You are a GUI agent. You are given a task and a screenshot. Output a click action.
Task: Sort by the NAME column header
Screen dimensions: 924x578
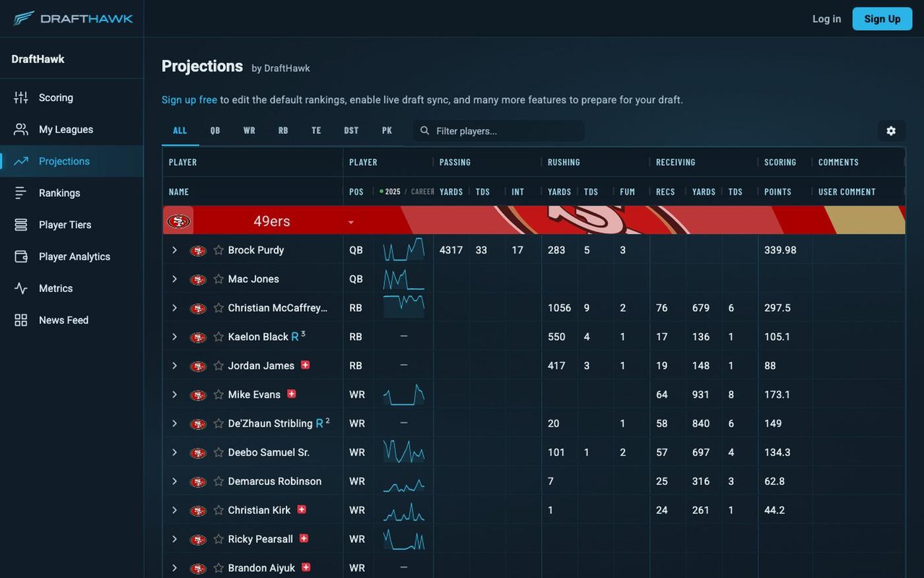click(179, 192)
